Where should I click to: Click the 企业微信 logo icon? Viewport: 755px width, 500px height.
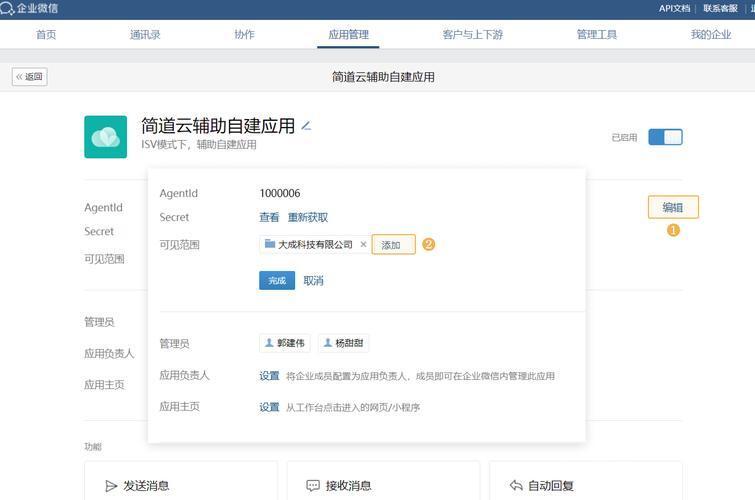(x=7, y=8)
